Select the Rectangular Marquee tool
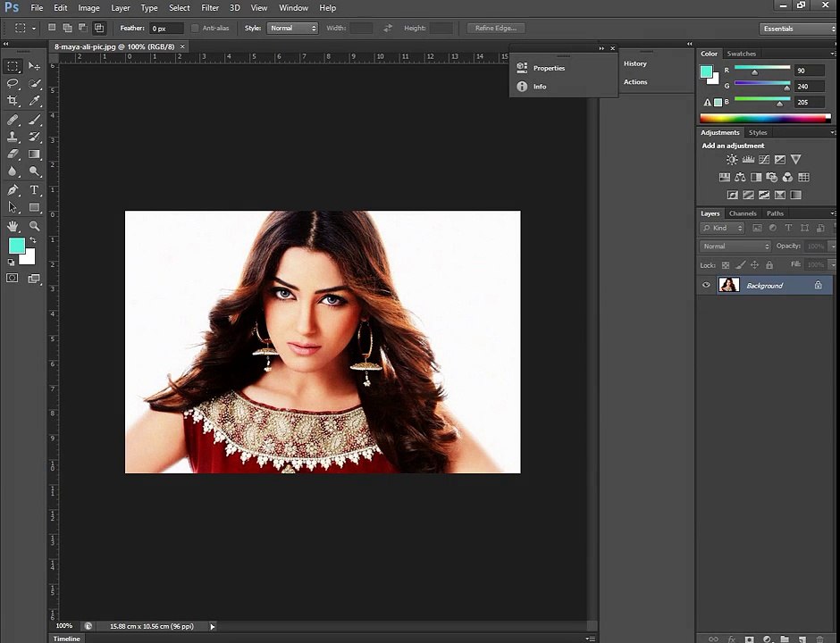Screen dimensions: 840x643 13,66
